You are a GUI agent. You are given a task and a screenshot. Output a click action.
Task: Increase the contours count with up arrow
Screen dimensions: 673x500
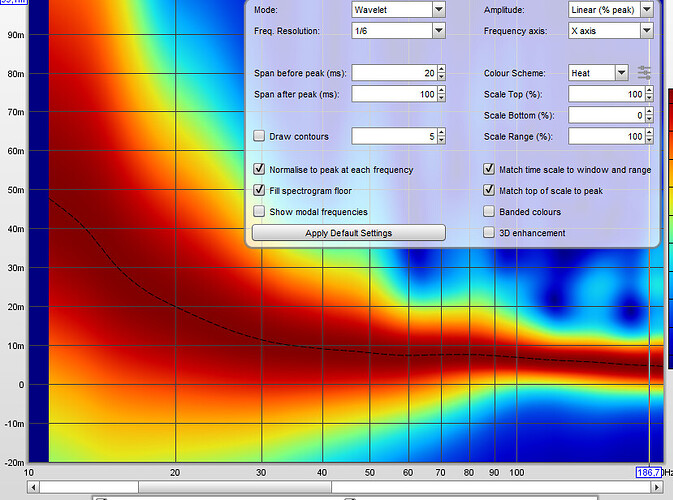pyautogui.click(x=441, y=132)
